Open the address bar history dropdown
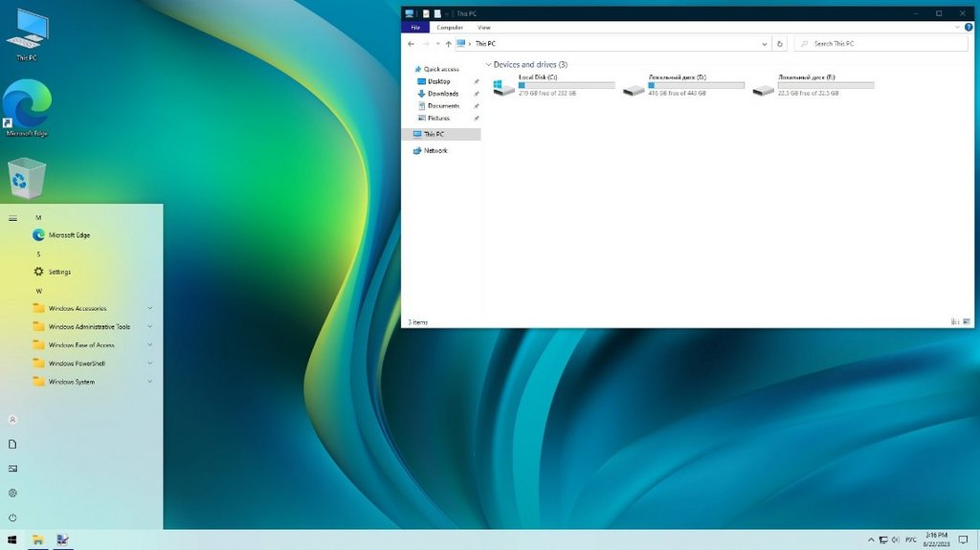980x550 pixels. point(765,44)
